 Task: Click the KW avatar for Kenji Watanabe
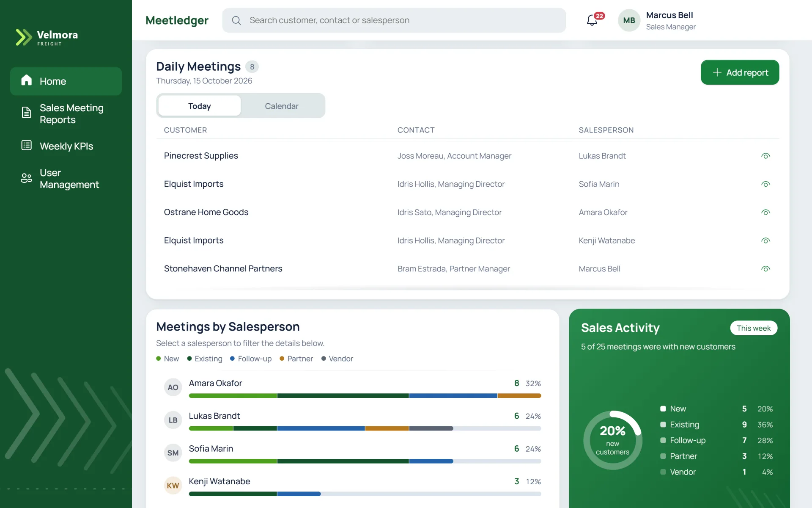click(173, 486)
